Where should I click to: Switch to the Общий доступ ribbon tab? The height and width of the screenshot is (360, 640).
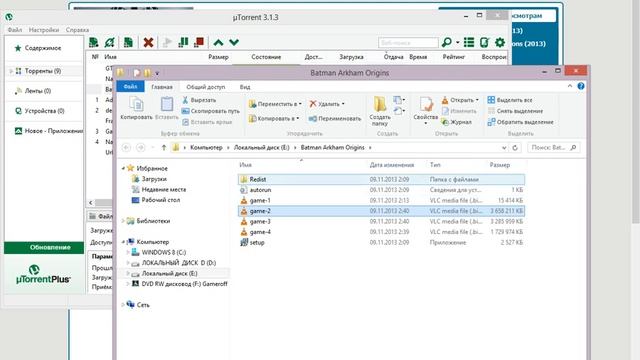[x=205, y=87]
